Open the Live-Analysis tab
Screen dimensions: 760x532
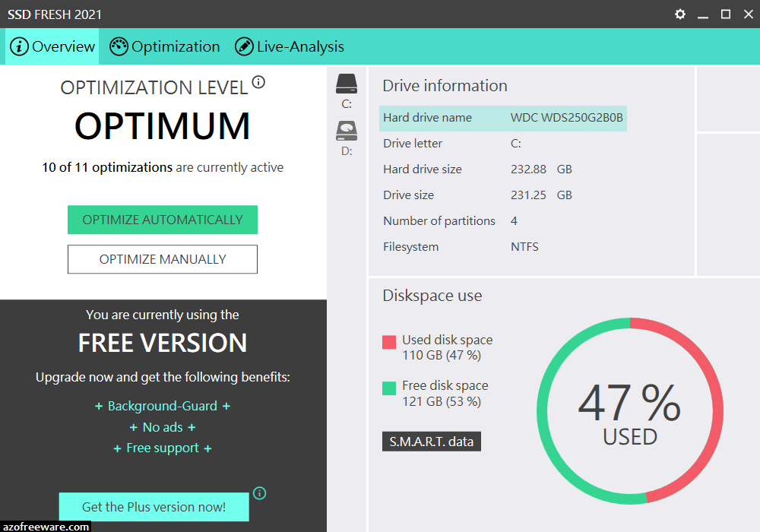(290, 46)
